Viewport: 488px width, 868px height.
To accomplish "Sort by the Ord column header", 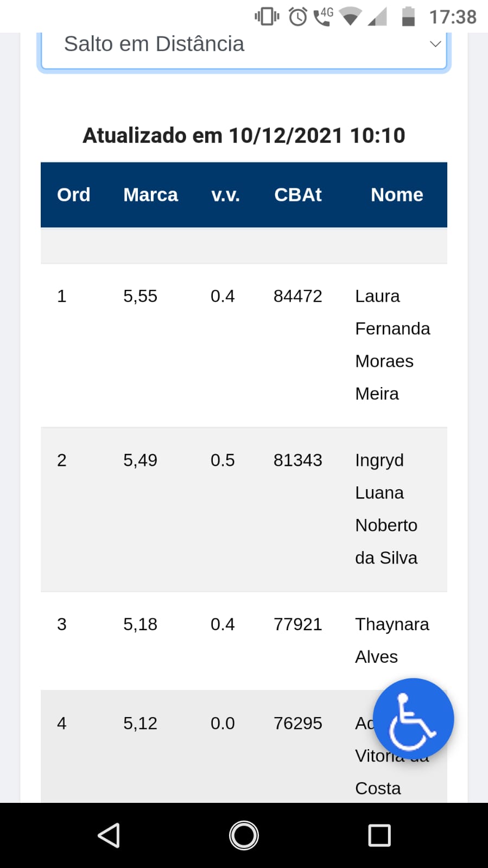I will 74,195.
